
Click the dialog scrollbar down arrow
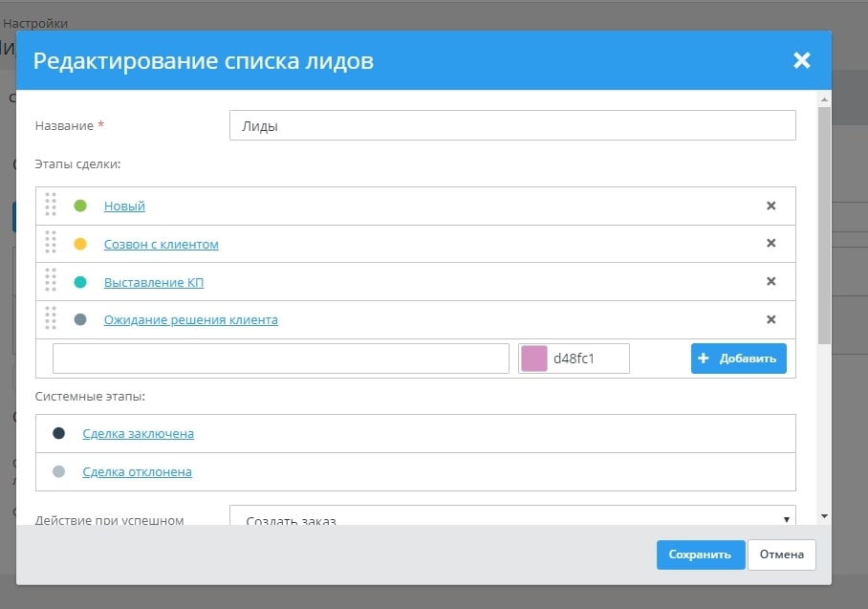pyautogui.click(x=824, y=516)
